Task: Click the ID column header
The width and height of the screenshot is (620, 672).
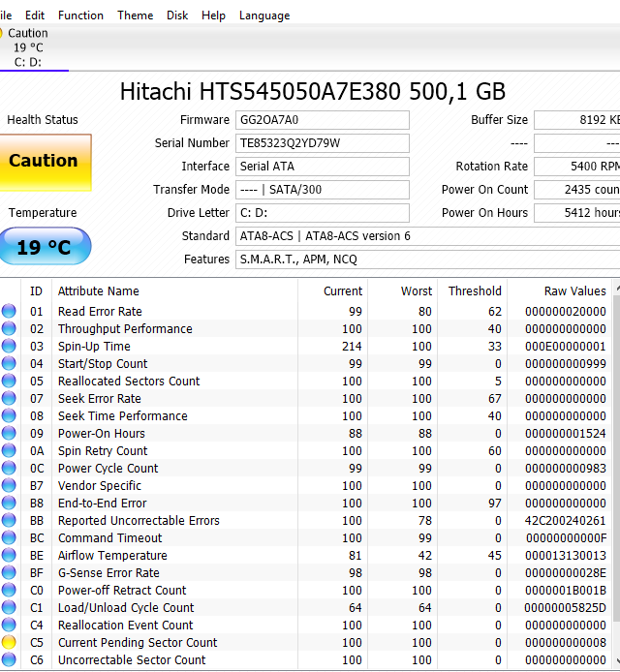Action: (37, 291)
